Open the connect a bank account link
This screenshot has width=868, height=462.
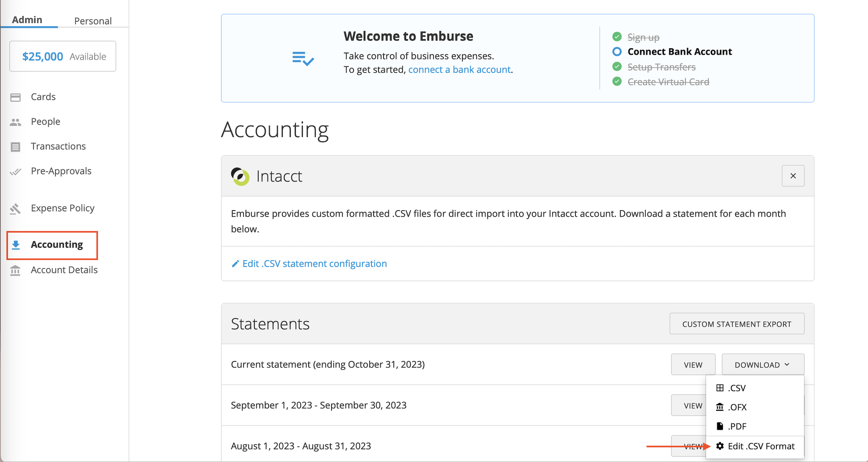(459, 69)
